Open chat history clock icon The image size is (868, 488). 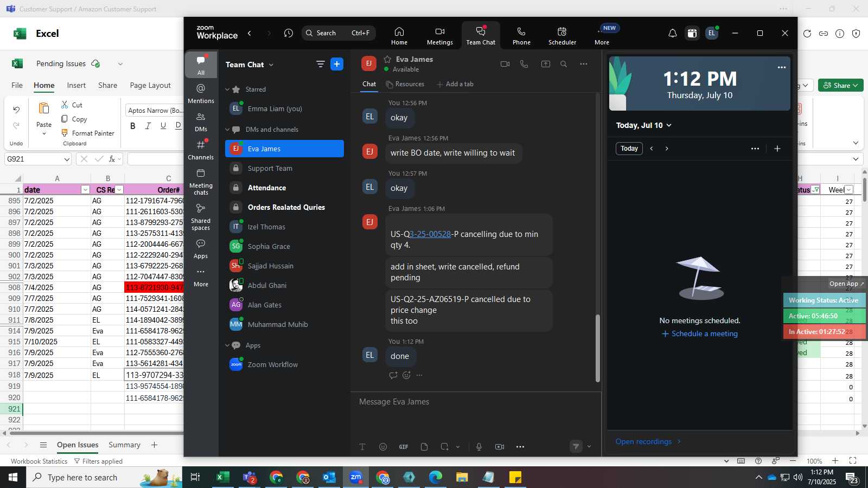(x=289, y=33)
